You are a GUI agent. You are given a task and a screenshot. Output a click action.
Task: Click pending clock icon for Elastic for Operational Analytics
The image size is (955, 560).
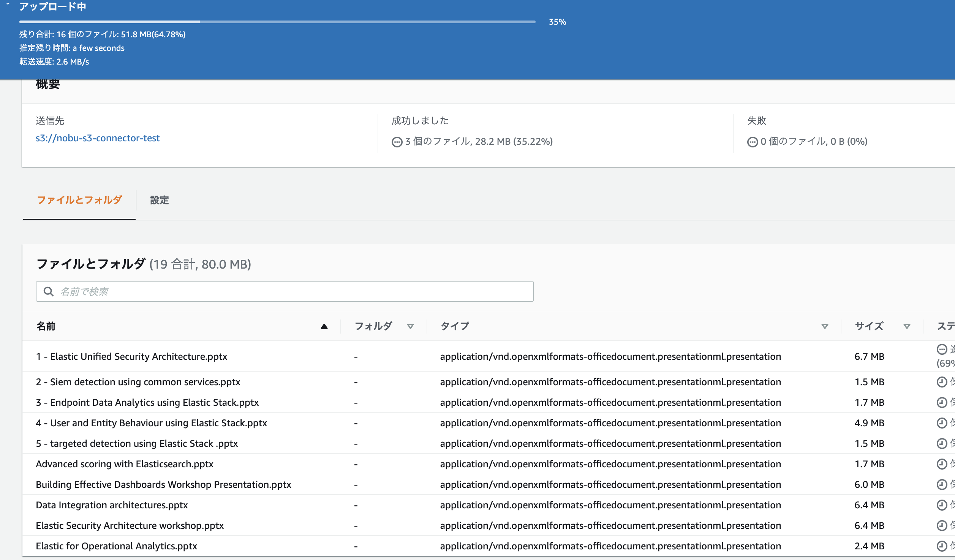coord(942,546)
